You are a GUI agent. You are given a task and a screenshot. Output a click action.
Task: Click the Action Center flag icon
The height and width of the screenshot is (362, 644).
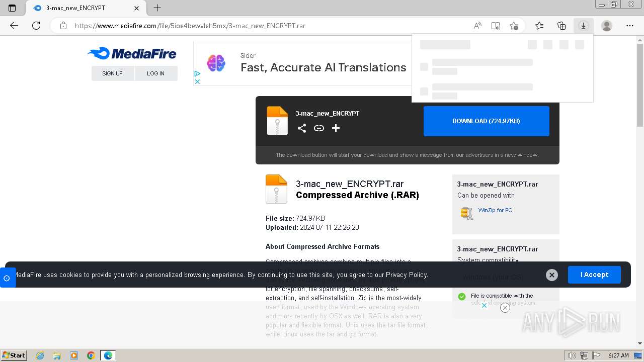(597, 355)
